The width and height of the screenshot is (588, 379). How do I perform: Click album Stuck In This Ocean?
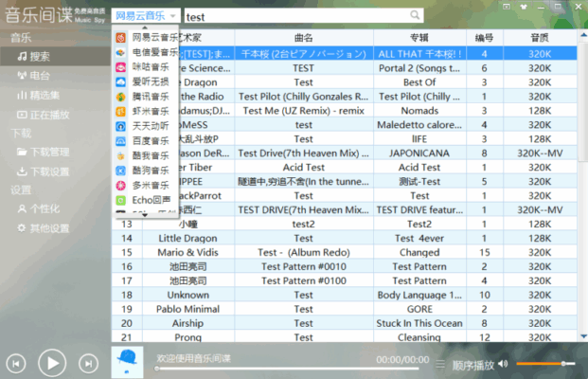coord(419,323)
